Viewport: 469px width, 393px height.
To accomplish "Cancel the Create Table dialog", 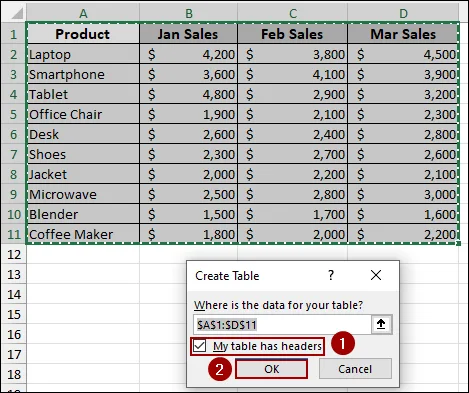I will pos(355,369).
